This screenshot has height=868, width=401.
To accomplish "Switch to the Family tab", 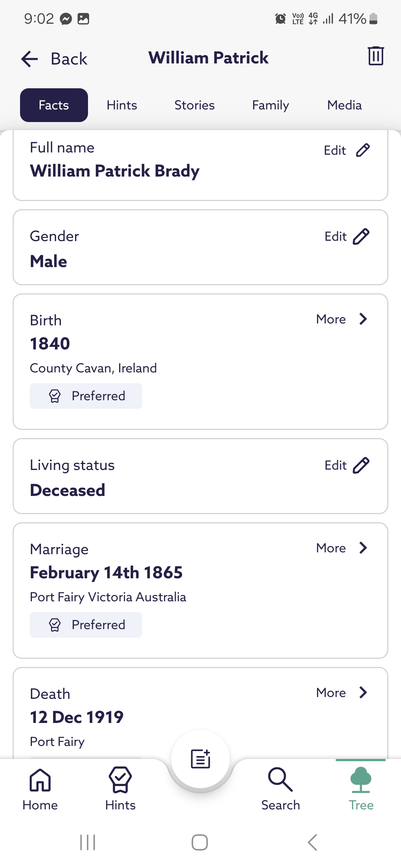I will (270, 105).
